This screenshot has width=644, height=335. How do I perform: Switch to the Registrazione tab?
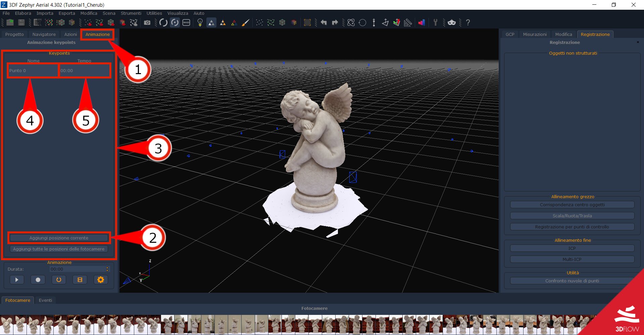tap(595, 34)
